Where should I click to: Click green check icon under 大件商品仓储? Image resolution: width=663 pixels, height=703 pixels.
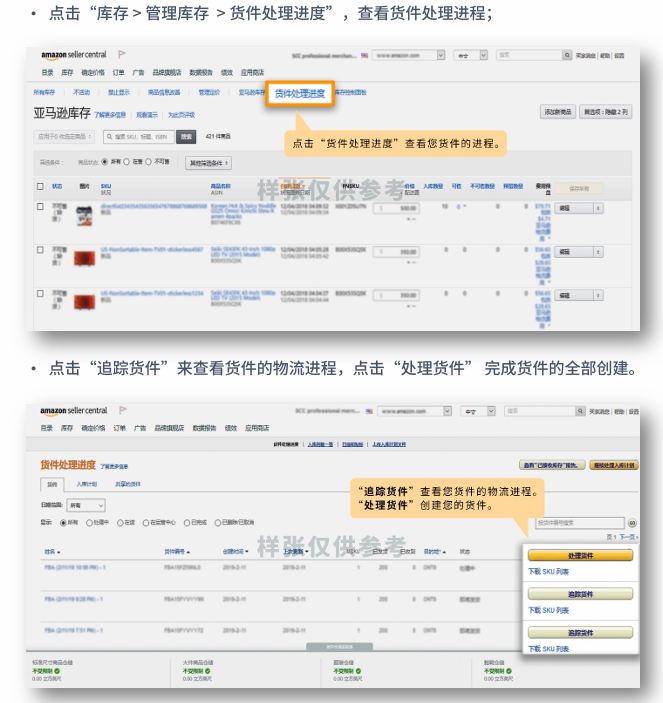(x=208, y=671)
